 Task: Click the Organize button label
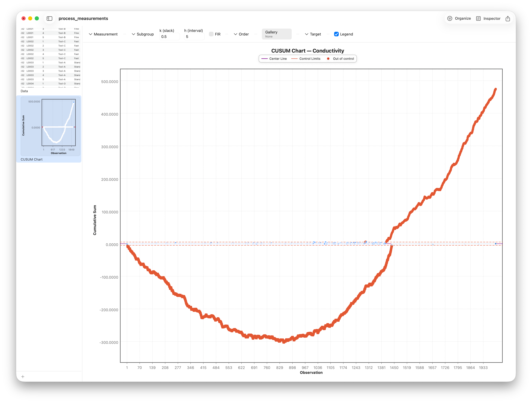pos(463,19)
